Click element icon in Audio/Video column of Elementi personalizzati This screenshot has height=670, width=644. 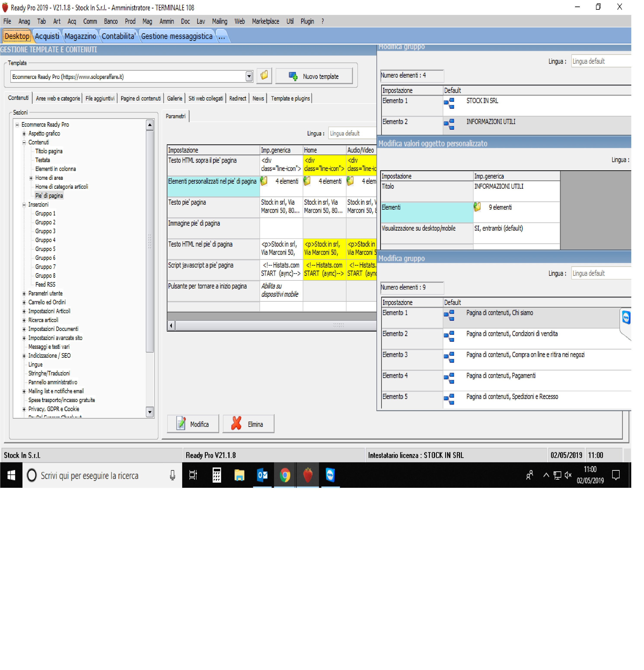coord(350,181)
